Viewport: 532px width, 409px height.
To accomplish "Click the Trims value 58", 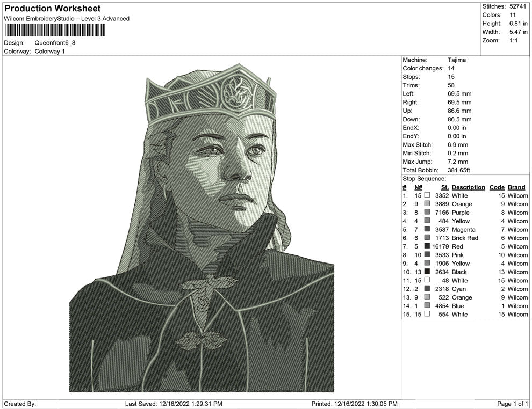I will click(x=451, y=85).
